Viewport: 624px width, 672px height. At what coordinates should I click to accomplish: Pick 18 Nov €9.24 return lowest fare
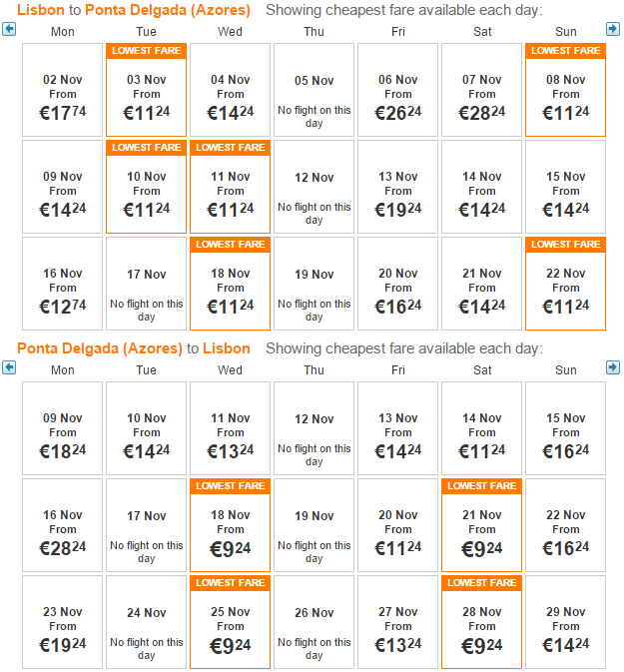point(231,525)
